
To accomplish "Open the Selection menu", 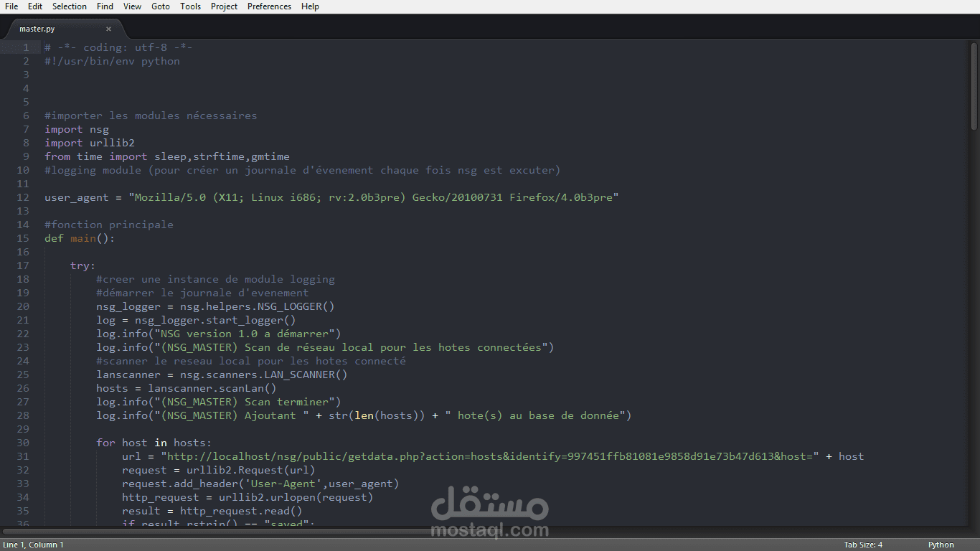I will pos(70,6).
